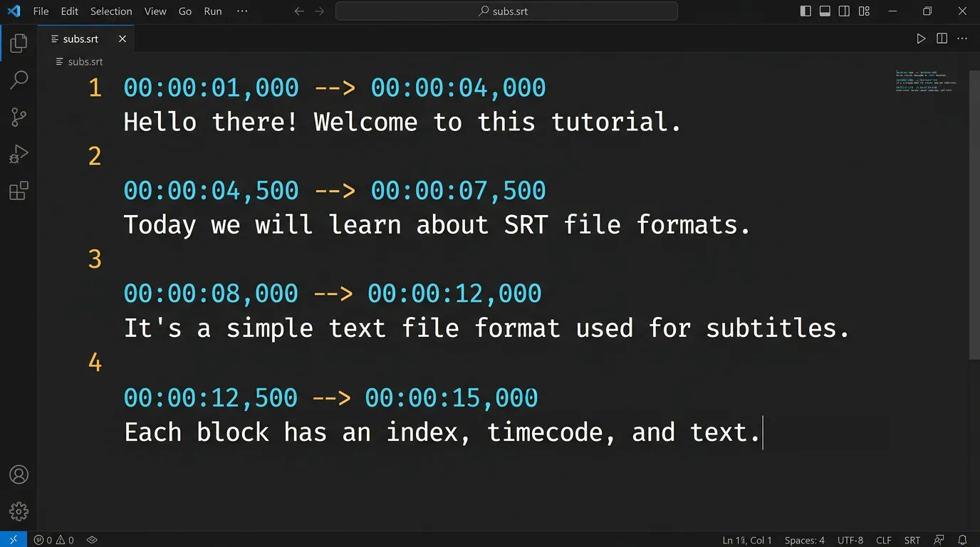This screenshot has width=980, height=547.
Task: Toggle the primary side bar
Action: (x=806, y=11)
